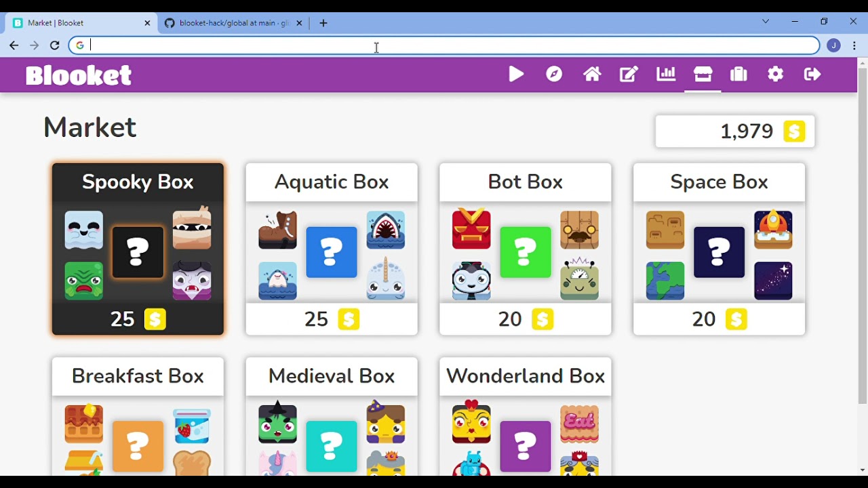Switch to the blooket-hack GitHub browser tab

(234, 23)
